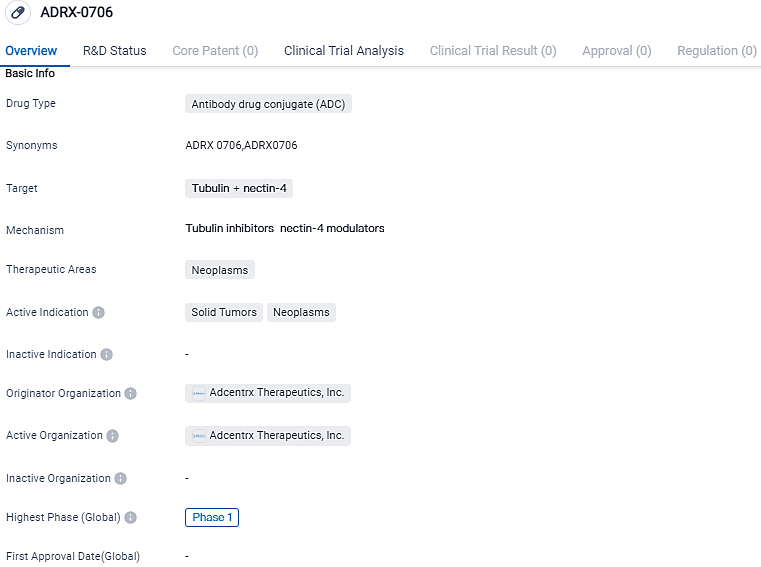This screenshot has width=761, height=567.
Task: Select the Approval (0) tab
Action: (616, 51)
